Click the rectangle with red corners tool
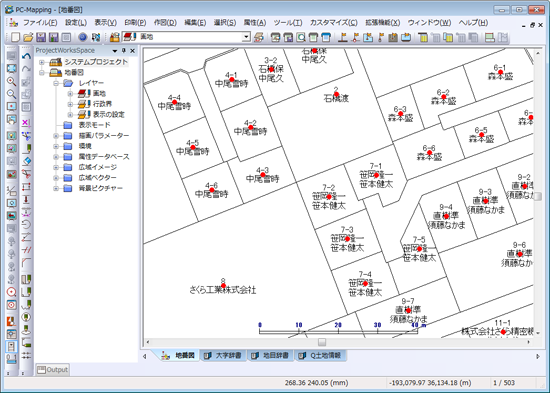550x393 pixels. tap(26, 186)
